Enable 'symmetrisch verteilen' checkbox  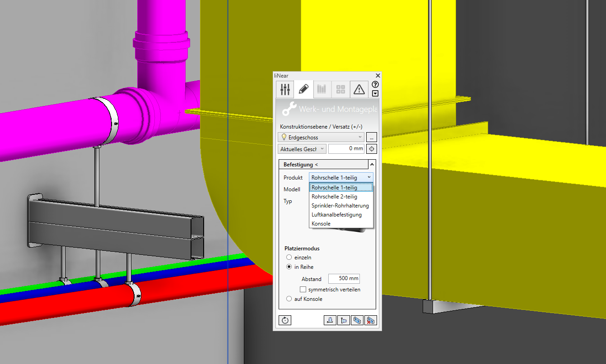303,290
